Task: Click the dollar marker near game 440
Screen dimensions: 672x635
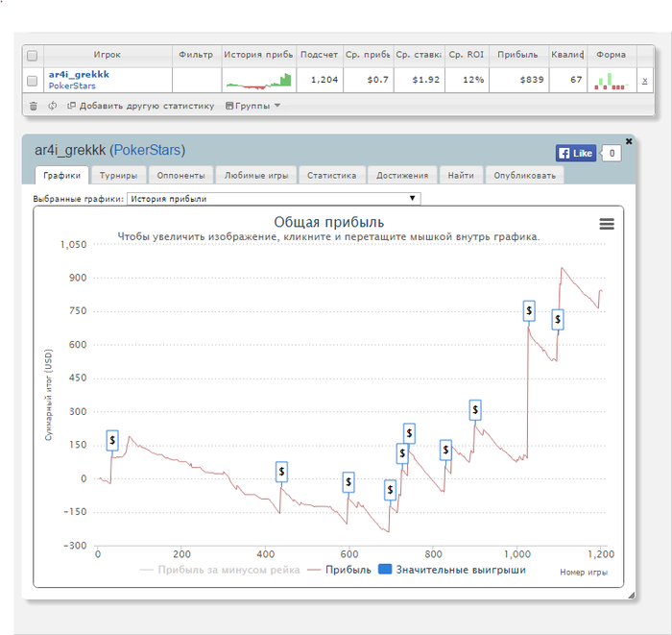Action: (281, 472)
